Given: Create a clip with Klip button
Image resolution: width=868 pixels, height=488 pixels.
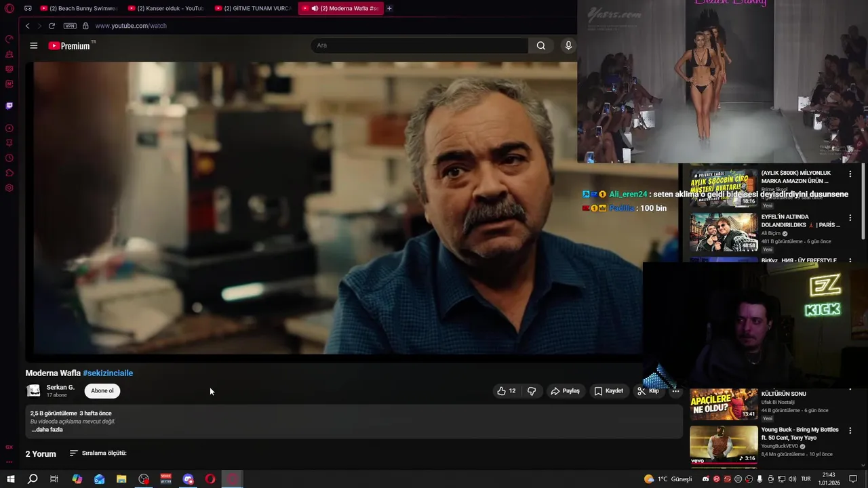Looking at the screenshot, I should click(x=648, y=391).
